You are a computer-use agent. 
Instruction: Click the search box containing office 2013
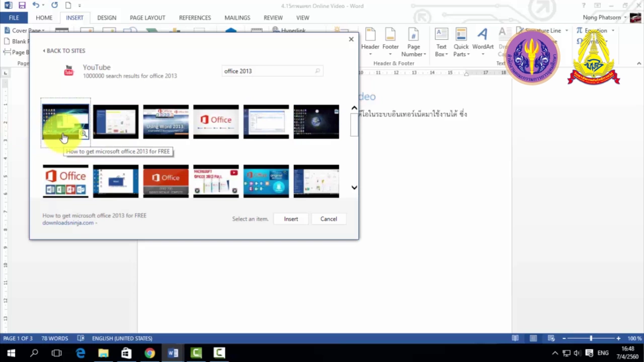click(x=272, y=71)
